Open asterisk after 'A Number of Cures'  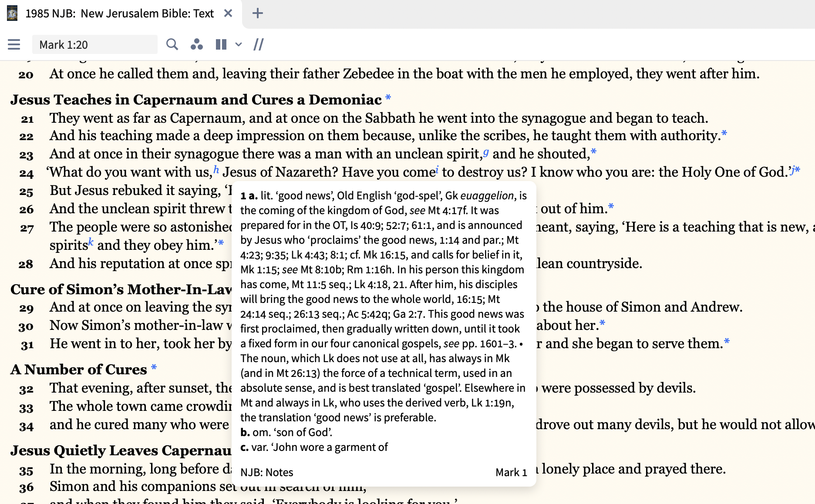tap(154, 367)
